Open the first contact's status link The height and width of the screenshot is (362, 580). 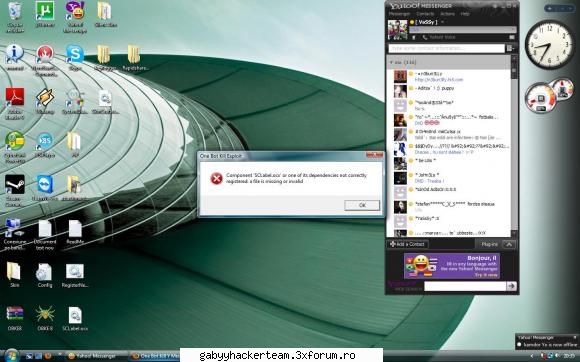point(439,79)
